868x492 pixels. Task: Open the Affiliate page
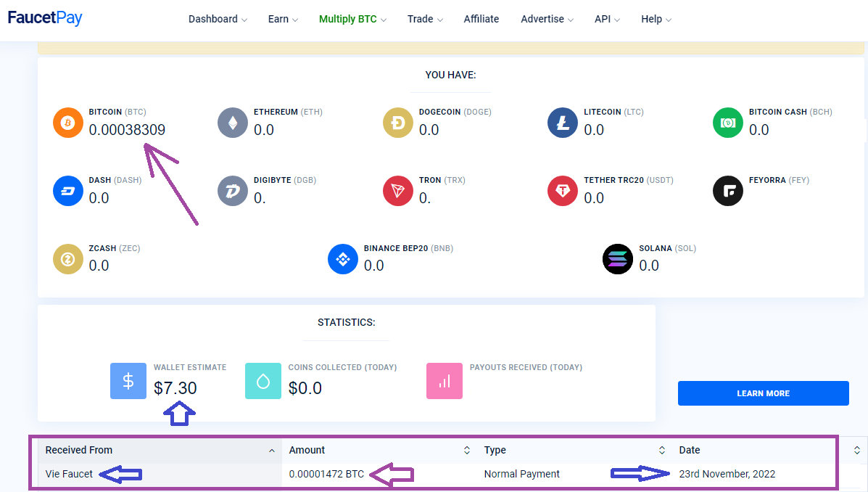pos(481,19)
